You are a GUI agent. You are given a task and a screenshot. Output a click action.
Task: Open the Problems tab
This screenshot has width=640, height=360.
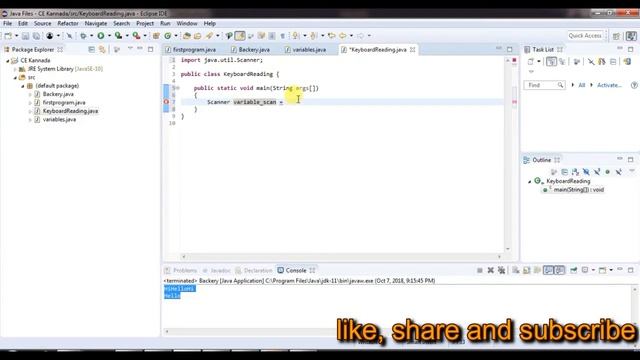click(x=181, y=271)
